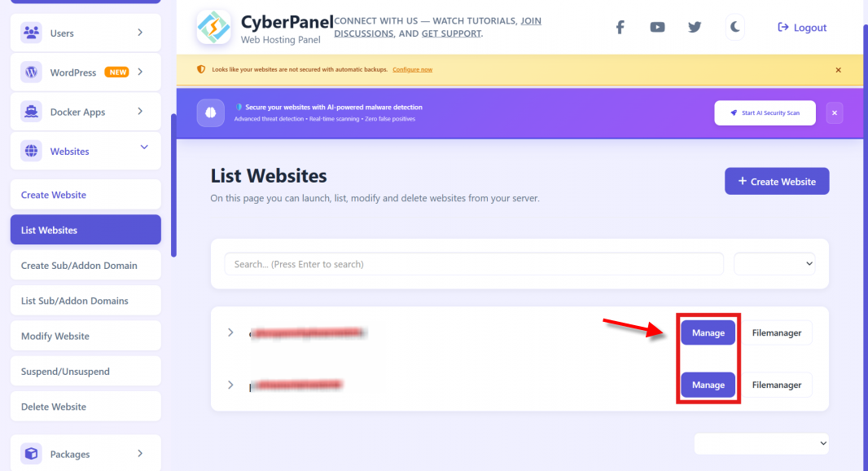Open the Twitter icon link
This screenshot has width=868, height=471.
coord(695,27)
